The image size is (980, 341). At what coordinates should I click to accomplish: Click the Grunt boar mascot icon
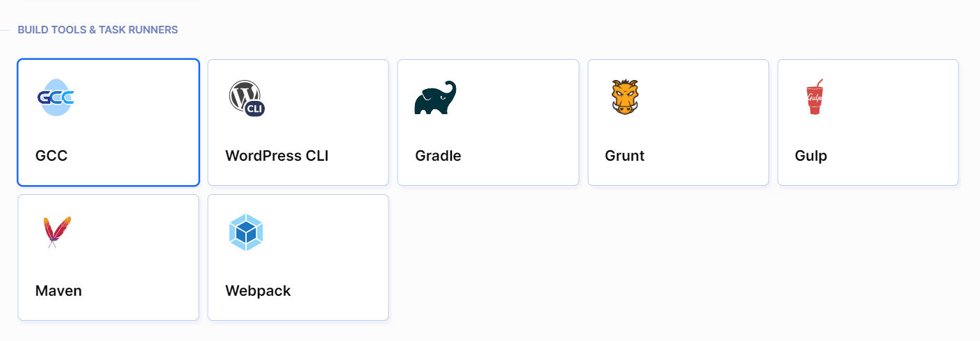625,97
